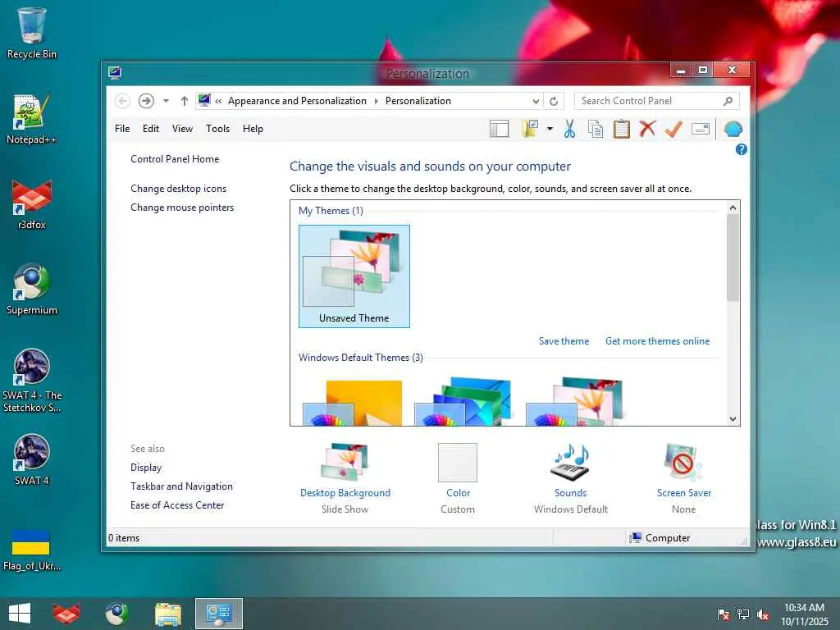Expand the breadcrumb arrow after Appearance and Personalization
Image resolution: width=840 pixels, height=630 pixels.
(x=376, y=101)
